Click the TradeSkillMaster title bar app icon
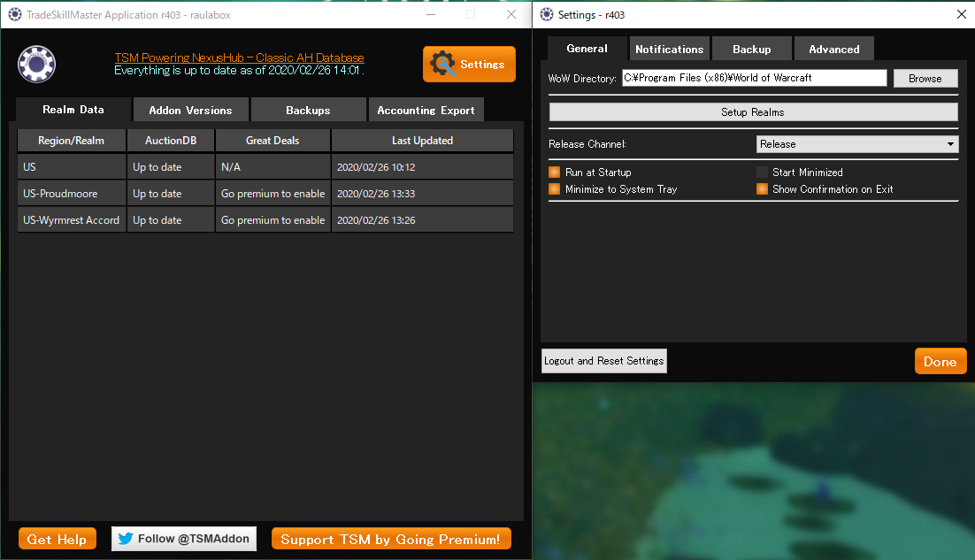The height and width of the screenshot is (560, 975). click(14, 14)
